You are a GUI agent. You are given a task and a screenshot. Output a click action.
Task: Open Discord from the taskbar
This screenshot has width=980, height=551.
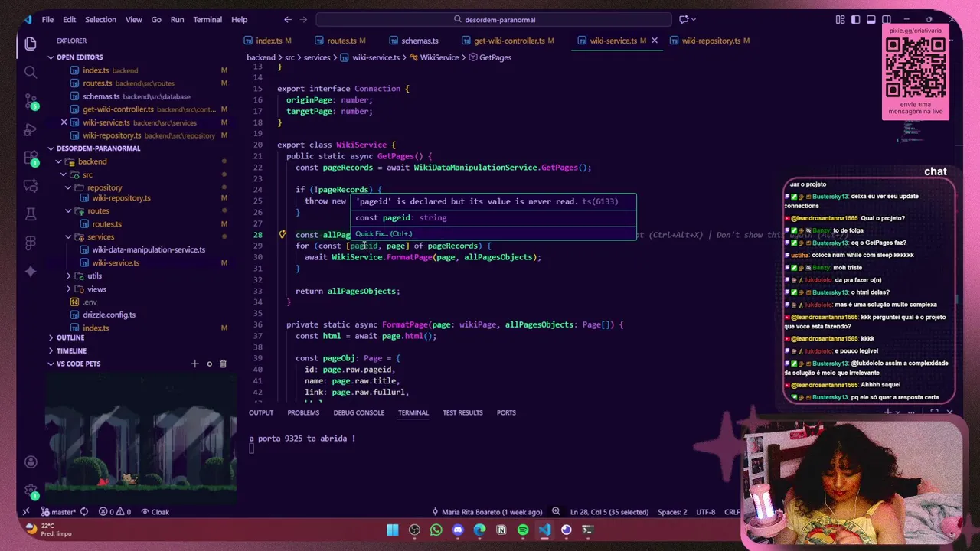point(458,530)
